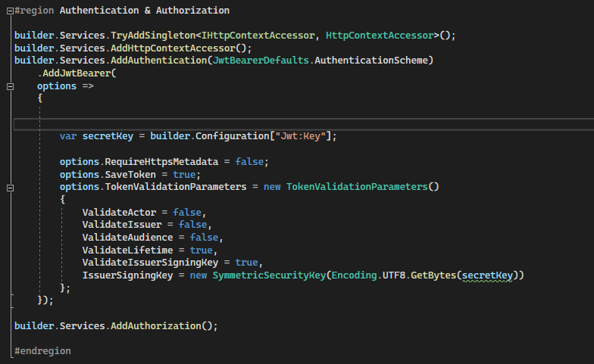Click the GetBytes method call

click(433, 275)
